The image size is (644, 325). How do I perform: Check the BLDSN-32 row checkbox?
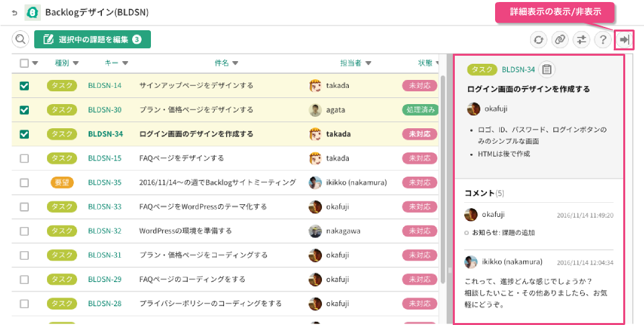point(24,231)
